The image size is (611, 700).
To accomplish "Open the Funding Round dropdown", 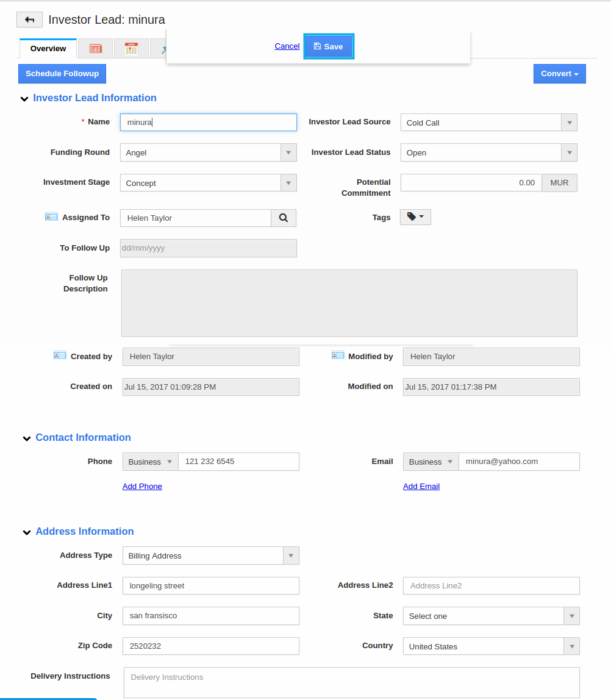I will coord(208,152).
